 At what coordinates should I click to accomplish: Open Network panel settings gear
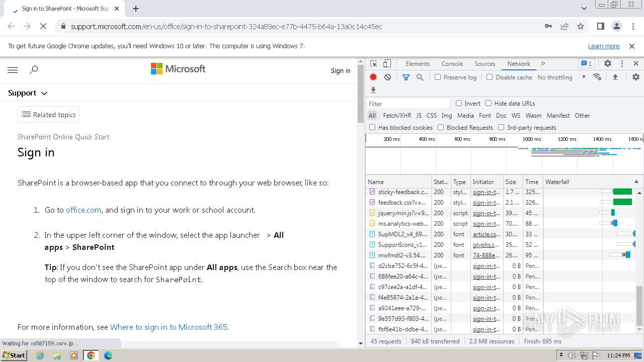[636, 77]
